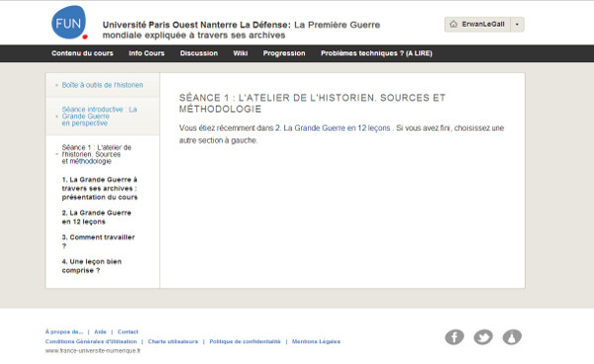Expand Boîte à outils de l'historien section
Image resolution: width=594 pixels, height=364 pixels.
(102, 85)
